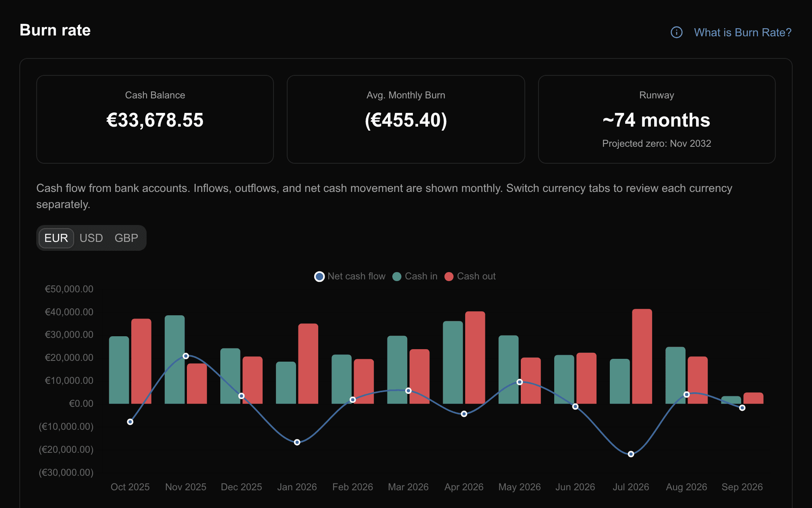Click the Dec 2025 red cash out bar
This screenshot has height=508, width=812.
253,380
